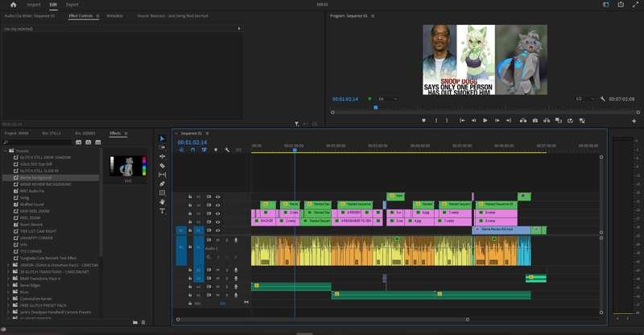Toggle Linked Selection in the timeline
The width and height of the screenshot is (644, 335).
click(204, 150)
